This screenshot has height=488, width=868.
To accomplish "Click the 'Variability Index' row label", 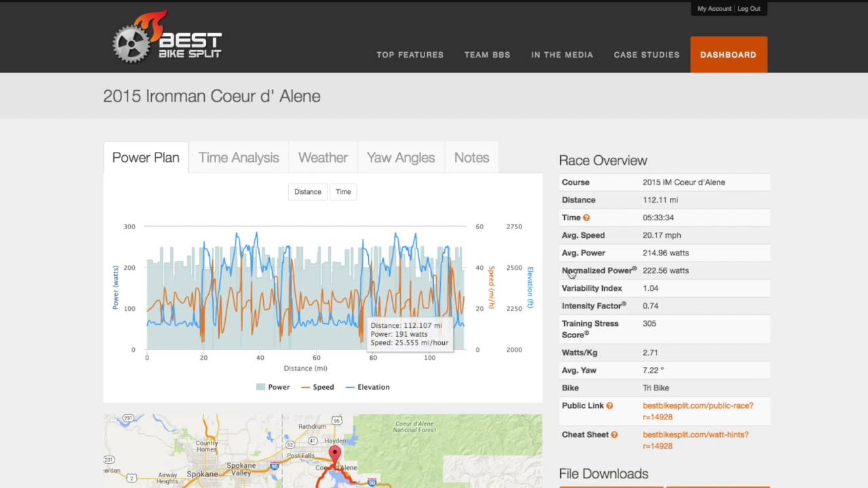I will pos(592,288).
